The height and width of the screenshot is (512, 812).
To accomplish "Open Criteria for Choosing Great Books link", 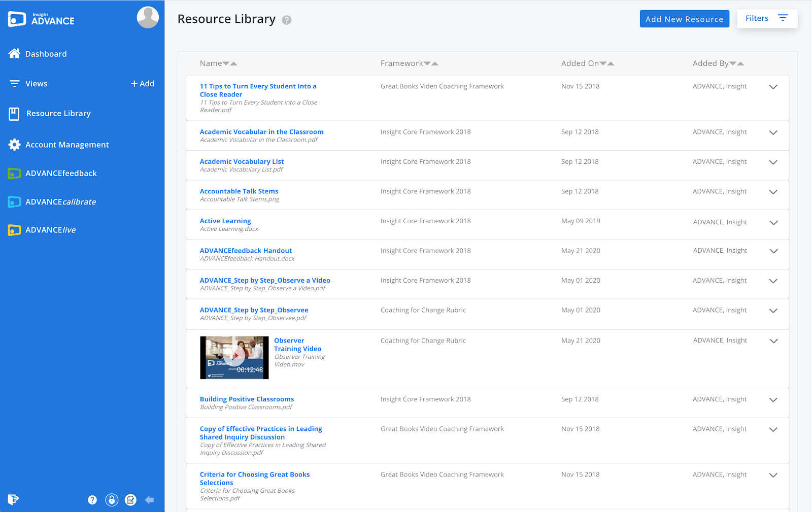I will click(255, 479).
